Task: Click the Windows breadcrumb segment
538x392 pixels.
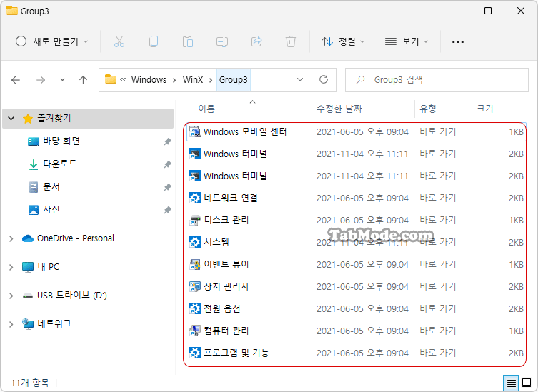Action: [149, 79]
